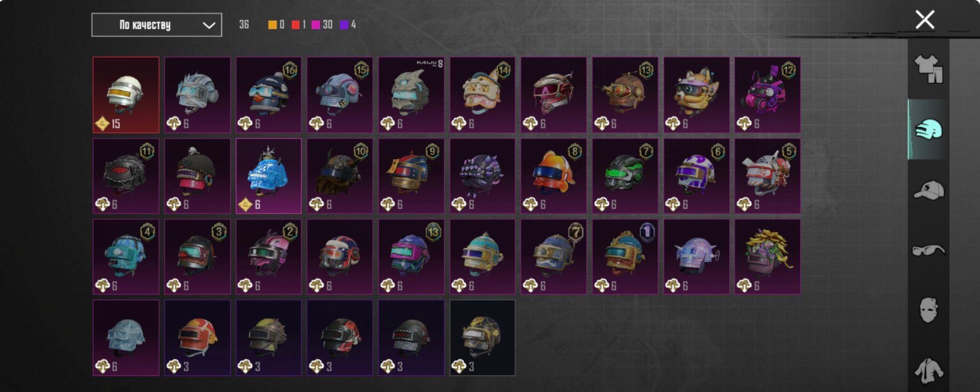Expand the 'По качеству' sort dropdown
This screenshot has height=392, width=980.
[157, 25]
